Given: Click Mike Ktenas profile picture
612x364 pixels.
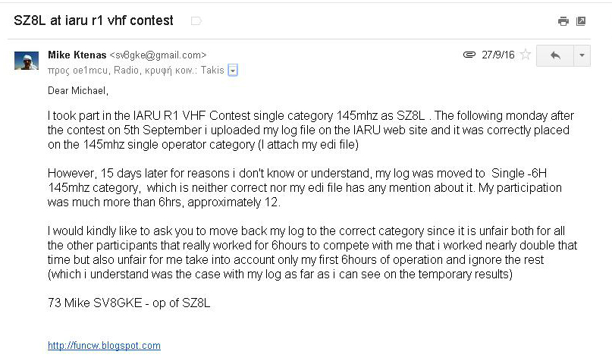Looking at the screenshot, I should pyautogui.click(x=27, y=61).
